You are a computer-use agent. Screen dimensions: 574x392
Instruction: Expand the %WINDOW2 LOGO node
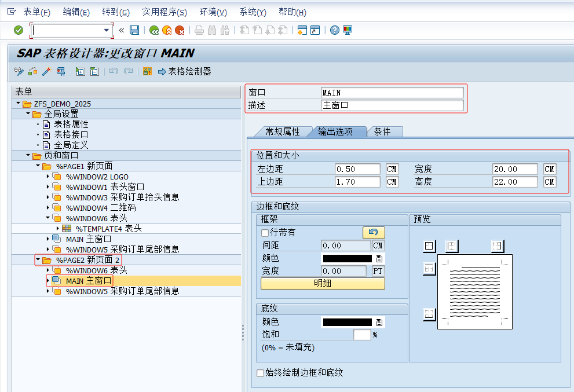coord(47,177)
